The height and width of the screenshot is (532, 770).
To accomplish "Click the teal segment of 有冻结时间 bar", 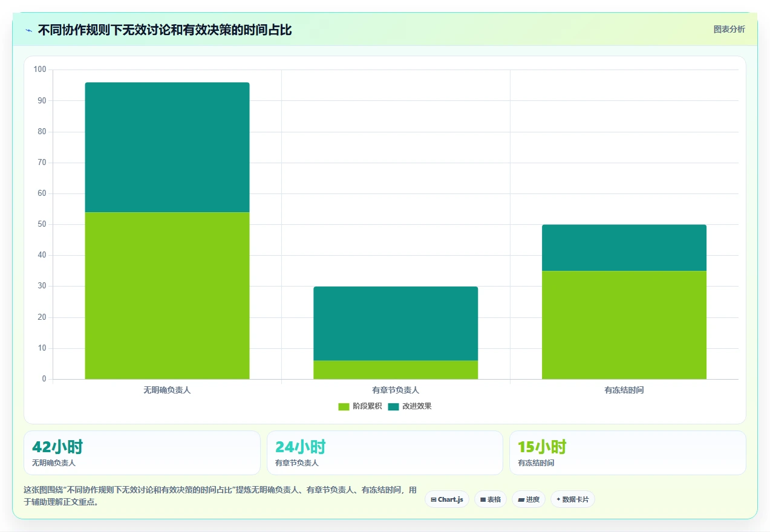I will (x=624, y=248).
